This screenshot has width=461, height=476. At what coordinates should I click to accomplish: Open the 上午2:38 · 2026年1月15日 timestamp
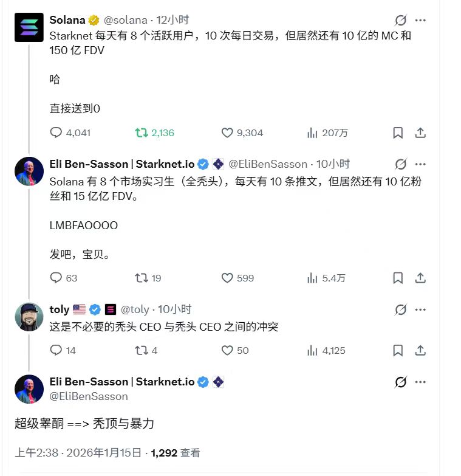(x=78, y=453)
